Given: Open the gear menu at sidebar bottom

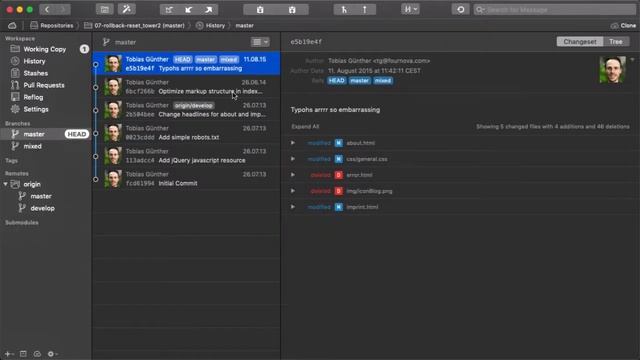Looking at the screenshot, I should 52,354.
